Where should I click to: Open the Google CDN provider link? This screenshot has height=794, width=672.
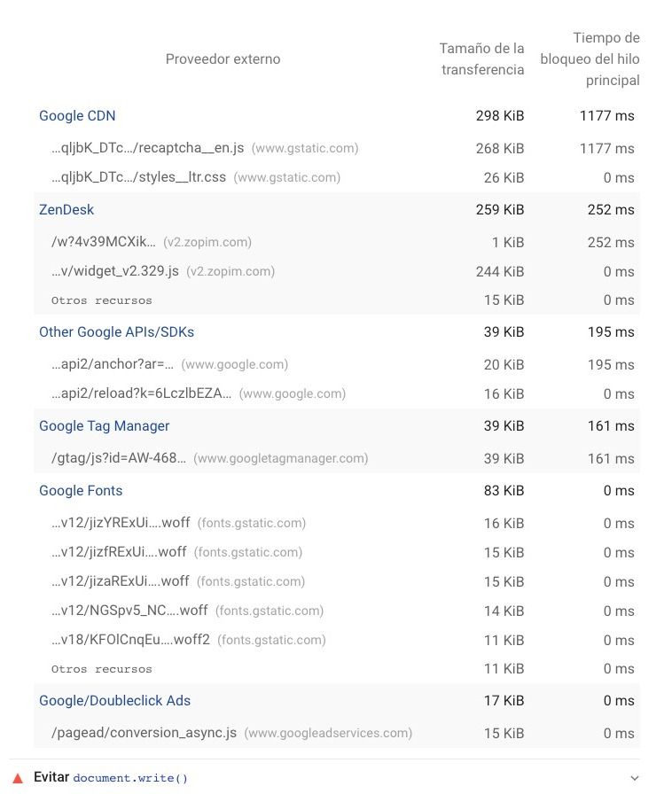click(77, 116)
